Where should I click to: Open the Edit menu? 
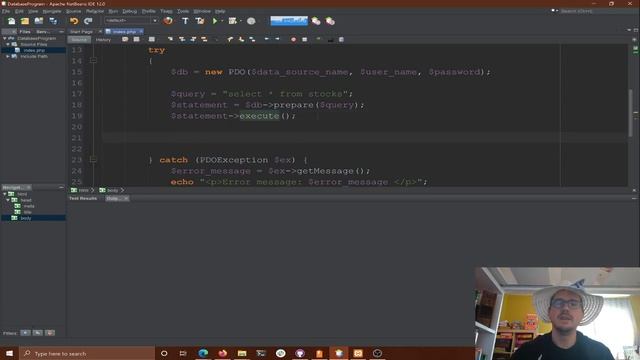click(x=19, y=11)
